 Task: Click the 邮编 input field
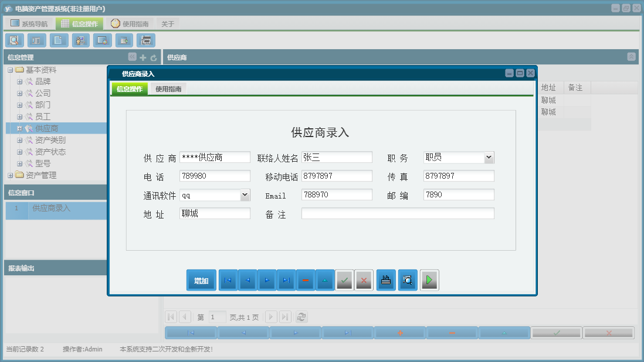pyautogui.click(x=459, y=194)
